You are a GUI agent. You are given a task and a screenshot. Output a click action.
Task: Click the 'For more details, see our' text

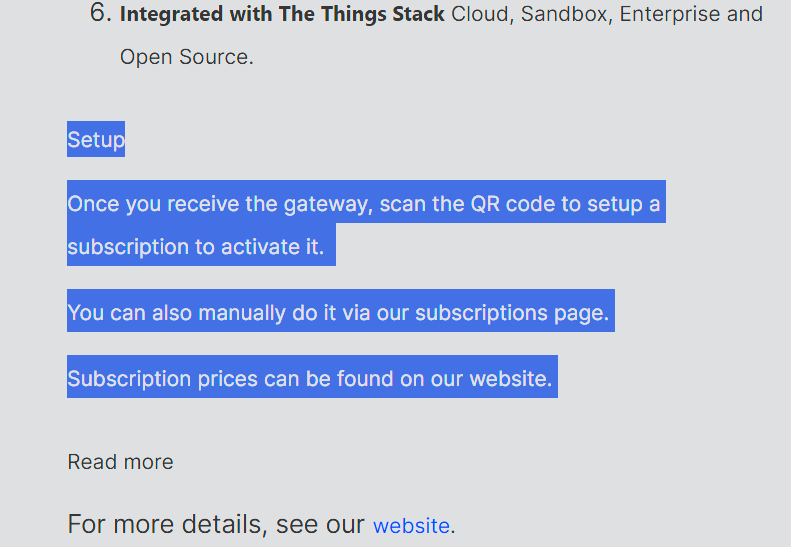click(216, 524)
